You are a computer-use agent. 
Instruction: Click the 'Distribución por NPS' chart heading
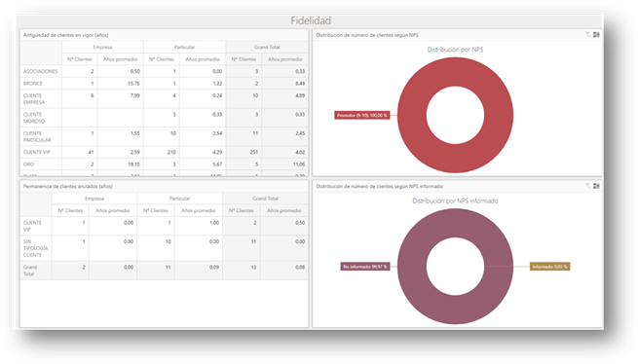(455, 50)
